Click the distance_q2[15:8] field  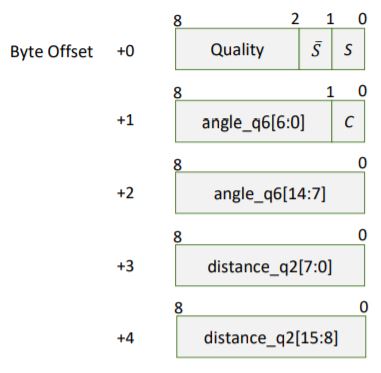[271, 337]
